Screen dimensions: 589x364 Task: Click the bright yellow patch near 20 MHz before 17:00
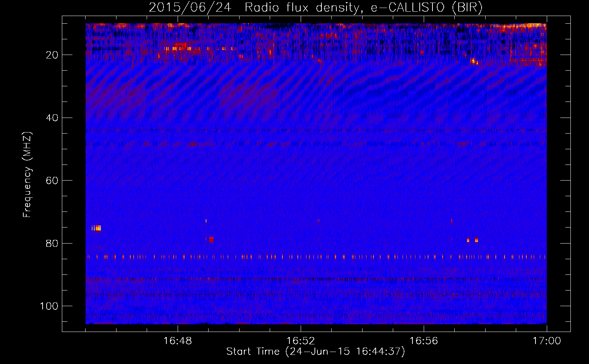click(x=473, y=60)
